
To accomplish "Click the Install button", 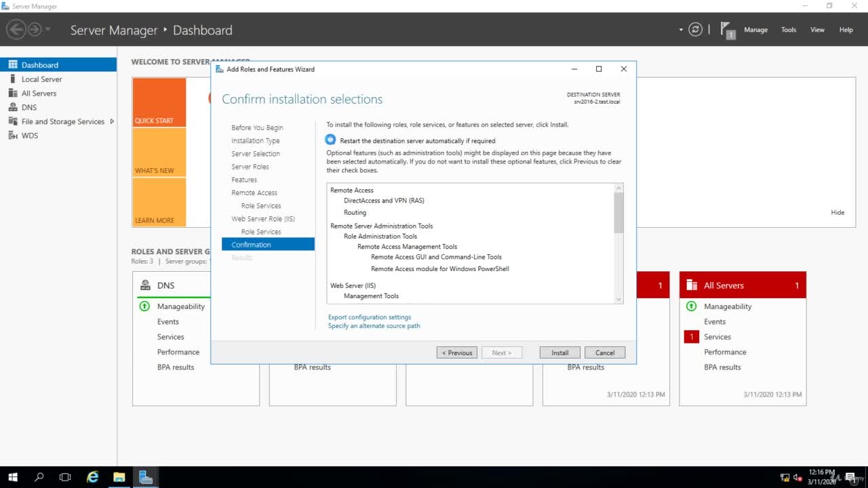I will tap(560, 352).
